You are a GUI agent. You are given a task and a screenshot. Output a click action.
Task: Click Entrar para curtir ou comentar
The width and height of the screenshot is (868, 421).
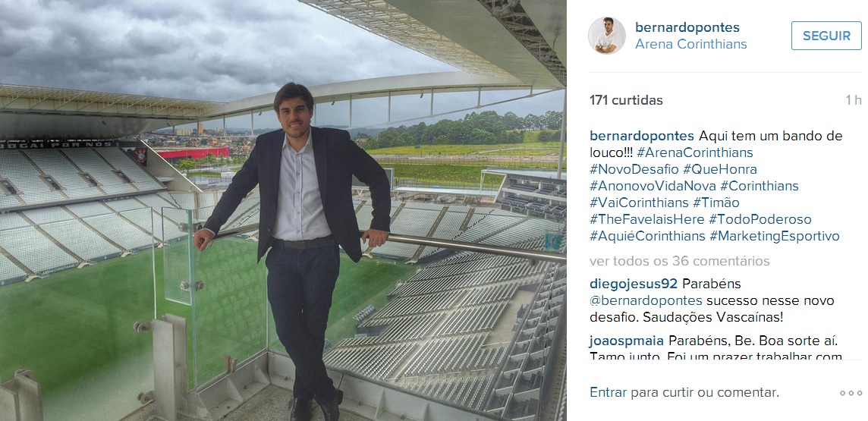pos(684,393)
